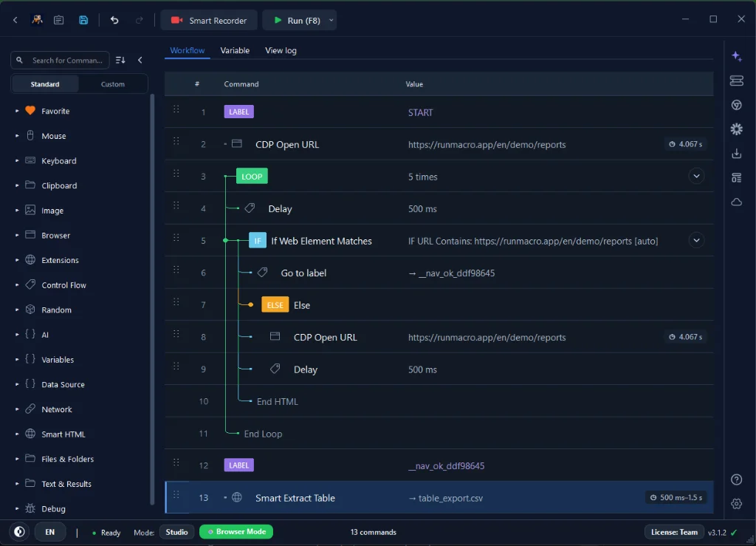756x546 pixels.
Task: Select the Studio mode button
Action: click(x=176, y=532)
